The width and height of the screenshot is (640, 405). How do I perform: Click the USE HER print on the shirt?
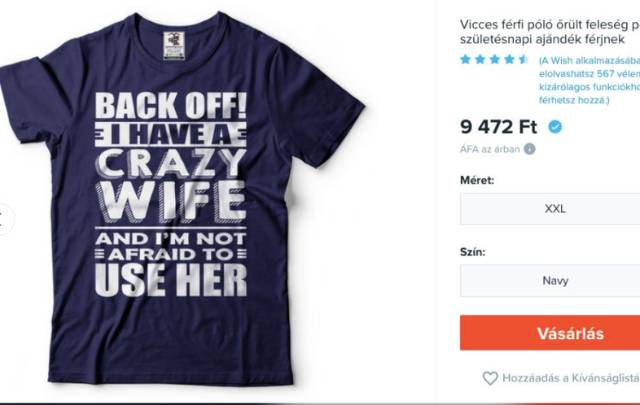pyautogui.click(x=171, y=279)
